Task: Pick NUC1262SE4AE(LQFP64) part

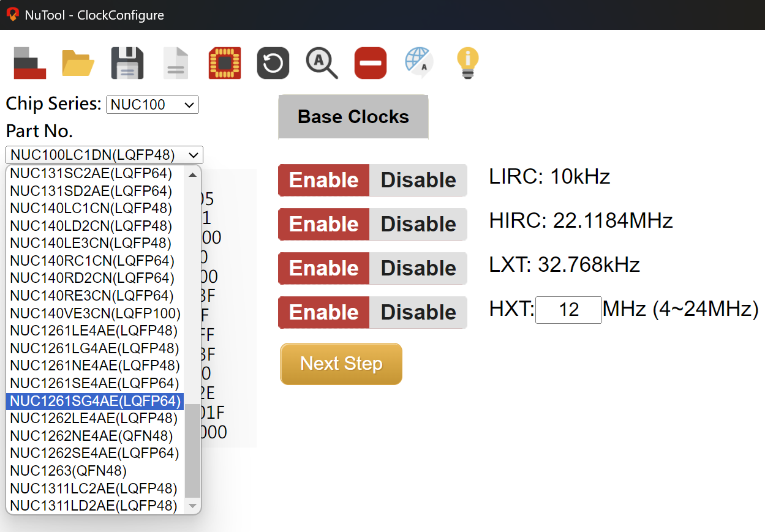Action: 95,454
